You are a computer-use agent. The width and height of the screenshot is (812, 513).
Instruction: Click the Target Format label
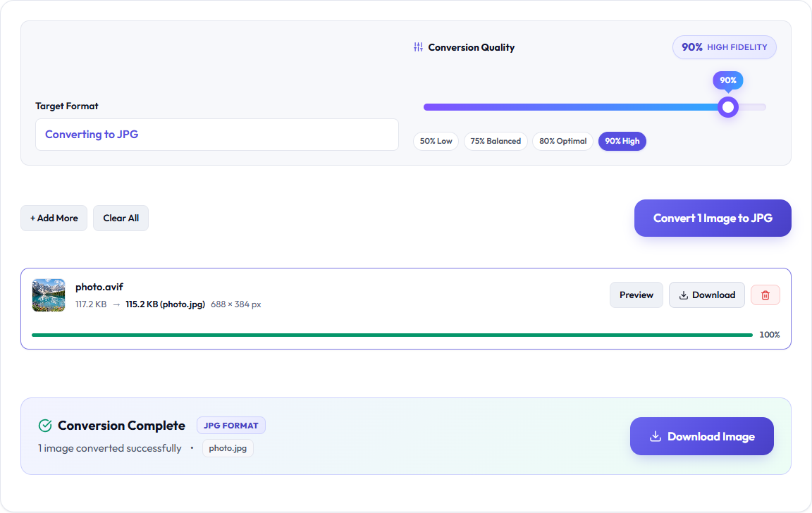pos(67,106)
